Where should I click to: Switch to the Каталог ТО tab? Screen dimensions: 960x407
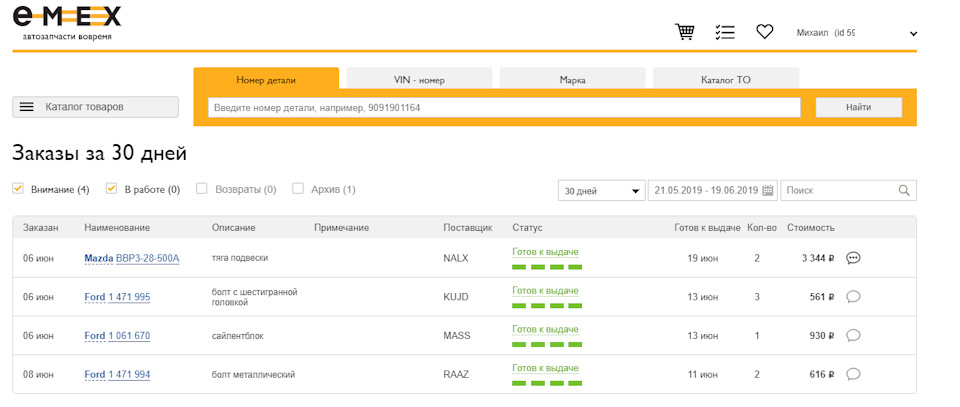pyautogui.click(x=726, y=80)
